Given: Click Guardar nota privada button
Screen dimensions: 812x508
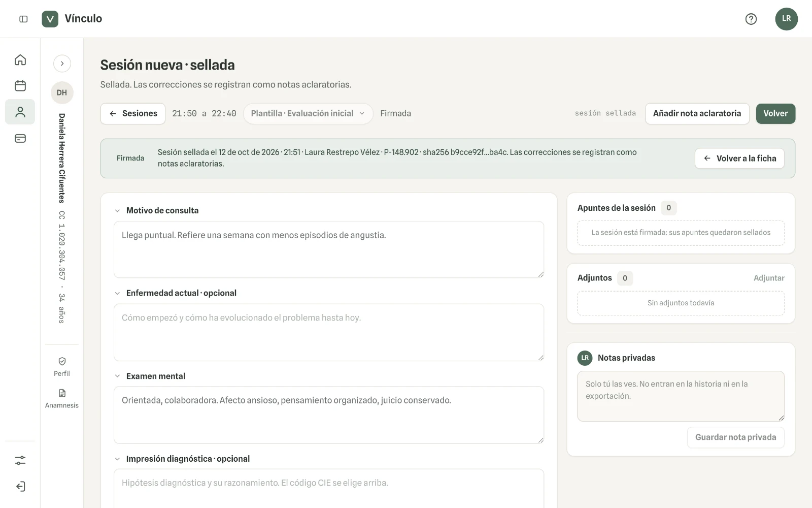Looking at the screenshot, I should point(735,437).
